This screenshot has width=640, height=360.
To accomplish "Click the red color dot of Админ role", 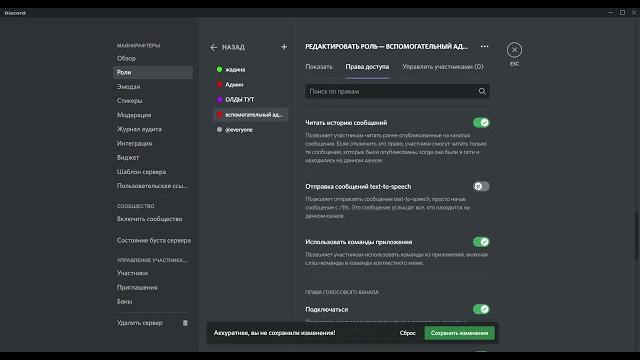I will [x=219, y=84].
